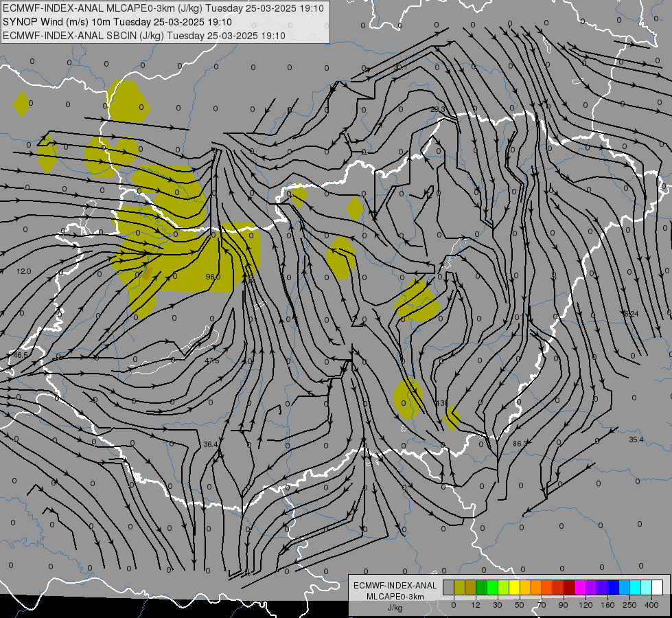Click the pale cyan legend swatch

coord(647,588)
